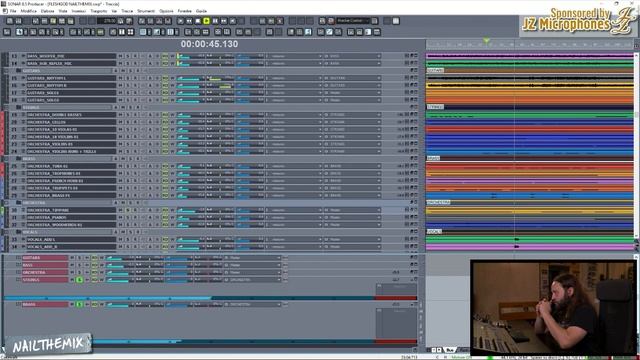Image resolution: width=640 pixels, height=360 pixels.
Task: Click the audio track icon of track 15
Action: coord(23,78)
